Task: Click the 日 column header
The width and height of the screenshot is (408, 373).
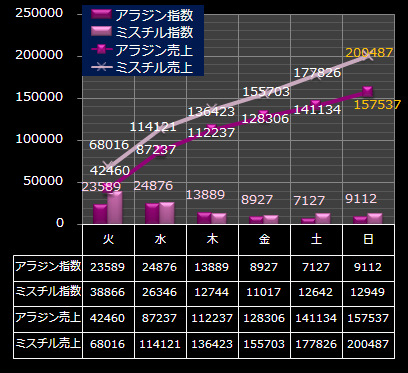Action: (368, 240)
